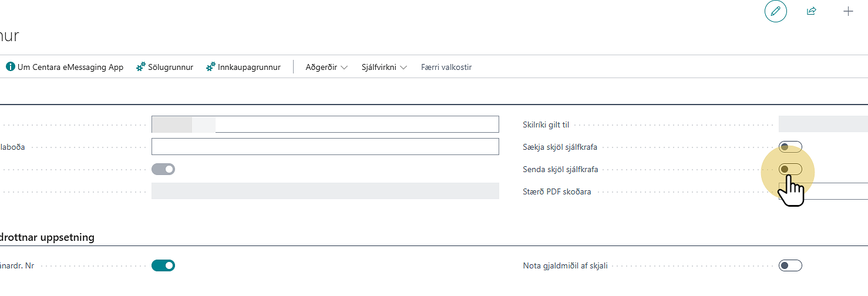Toggle the switch in the ánardr. Nr row

coord(163,265)
